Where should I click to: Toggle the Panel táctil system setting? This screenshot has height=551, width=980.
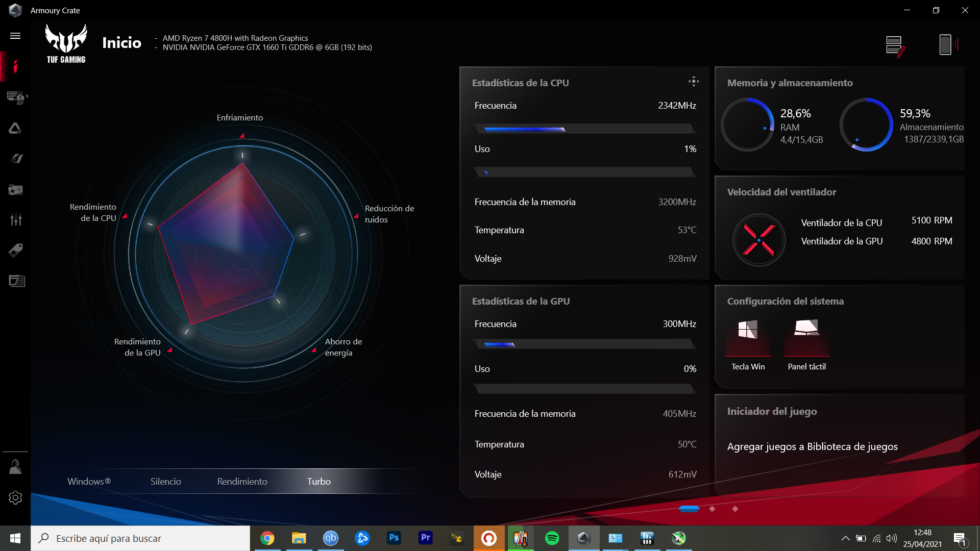point(806,344)
